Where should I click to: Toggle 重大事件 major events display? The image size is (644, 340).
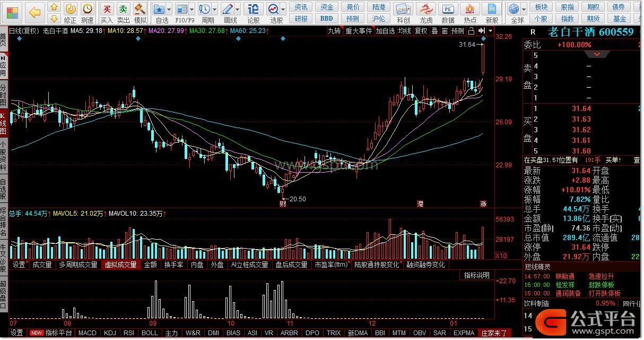coord(359,31)
